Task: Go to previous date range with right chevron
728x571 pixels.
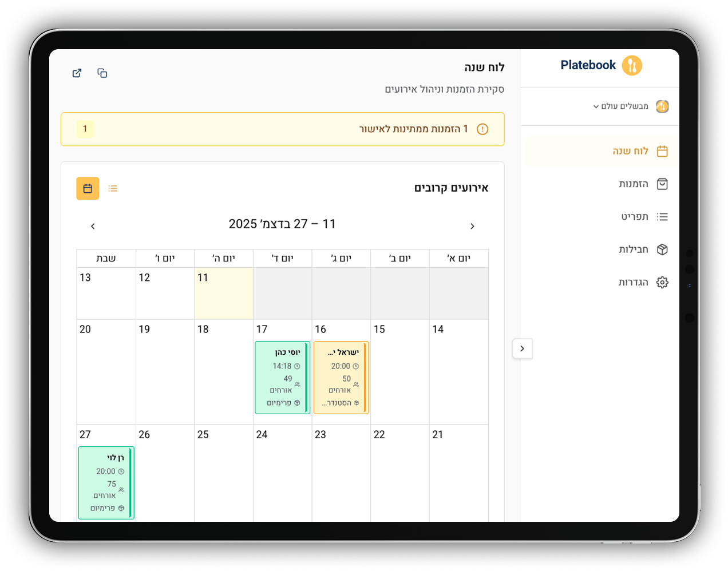Action: click(x=472, y=227)
